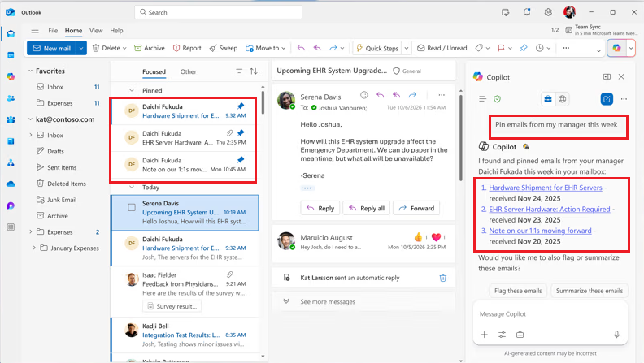Open the Survey result attachment
This screenshot has height=363, width=644.
(172, 306)
